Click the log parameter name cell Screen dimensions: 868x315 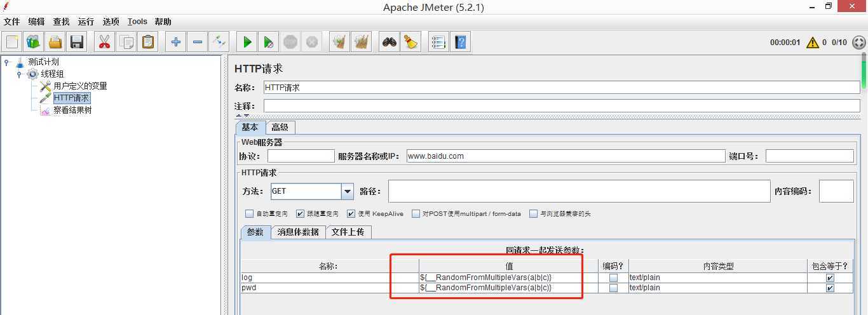[x=329, y=278]
